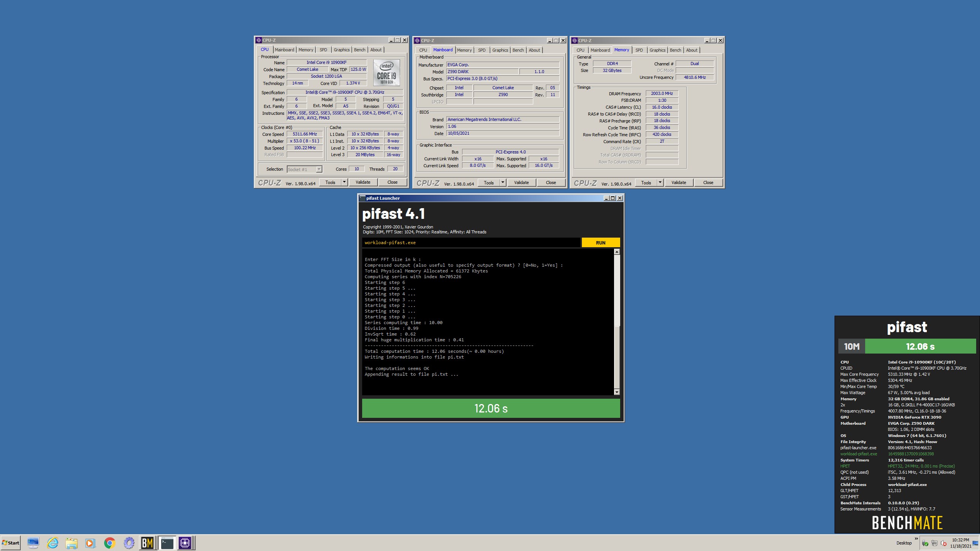Open Internet Explorer from the taskbar
980x551 pixels.
pyautogui.click(x=52, y=543)
